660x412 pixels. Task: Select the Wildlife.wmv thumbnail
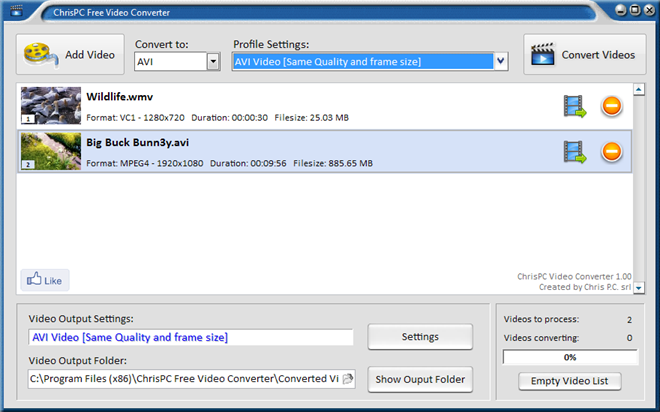tap(51, 105)
